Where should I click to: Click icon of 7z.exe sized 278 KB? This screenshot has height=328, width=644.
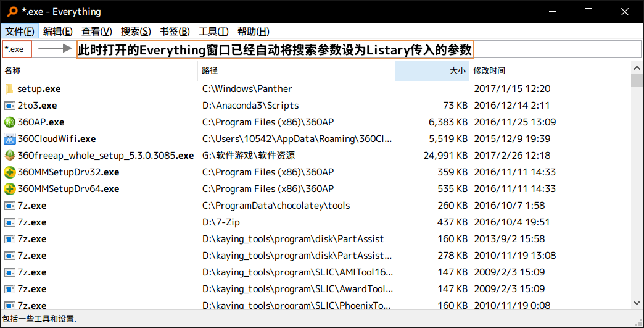(x=9, y=256)
